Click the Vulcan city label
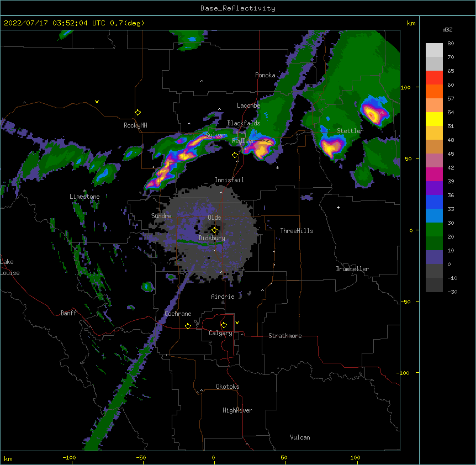 click(300, 437)
